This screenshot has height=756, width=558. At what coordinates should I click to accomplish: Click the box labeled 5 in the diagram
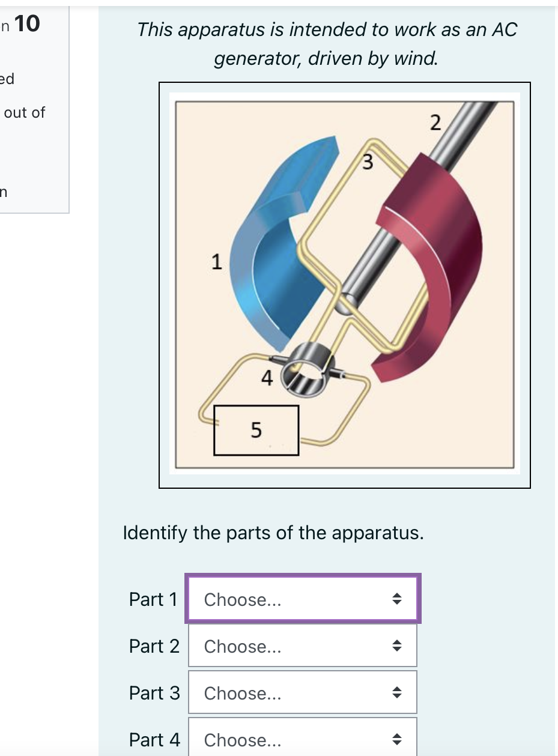coord(256,430)
